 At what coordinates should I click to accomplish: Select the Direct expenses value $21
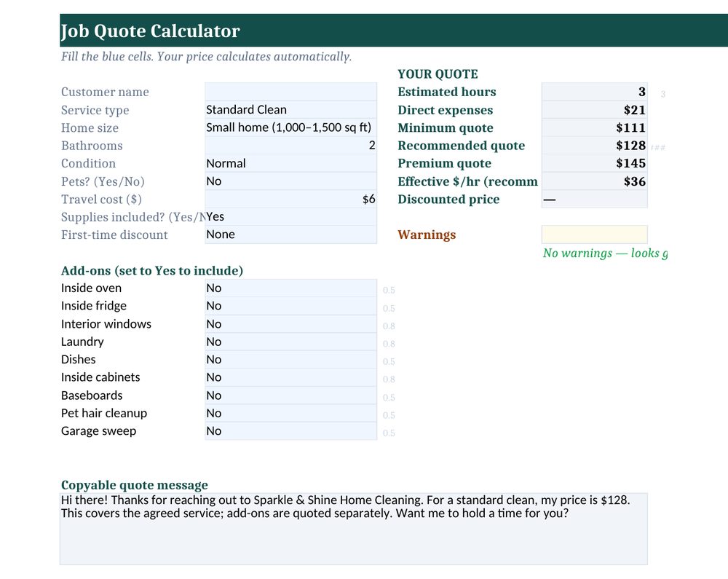pos(594,110)
